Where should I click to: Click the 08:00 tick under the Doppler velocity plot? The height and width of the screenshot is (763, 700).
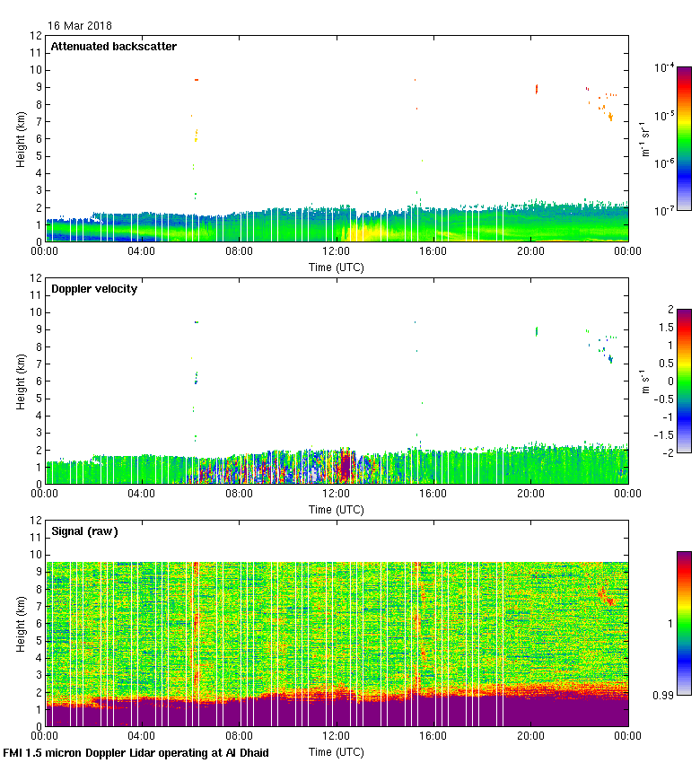[x=240, y=494]
